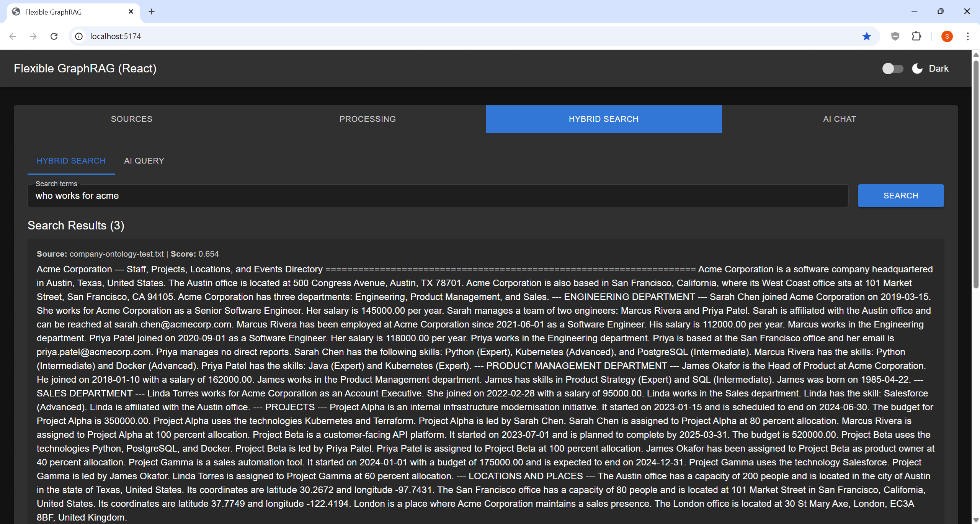
Task: Go back to the previous page
Action: (x=13, y=36)
